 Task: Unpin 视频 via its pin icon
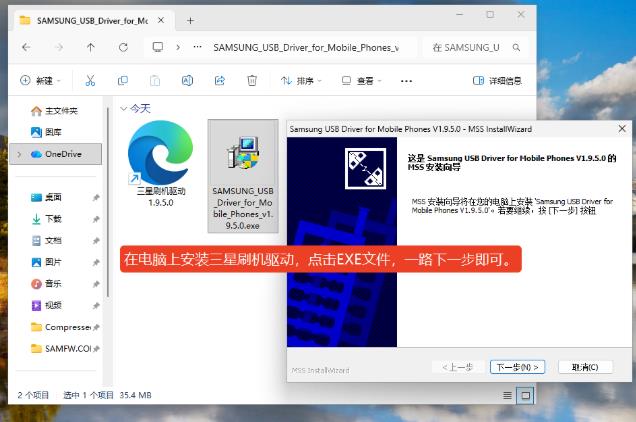tap(96, 305)
